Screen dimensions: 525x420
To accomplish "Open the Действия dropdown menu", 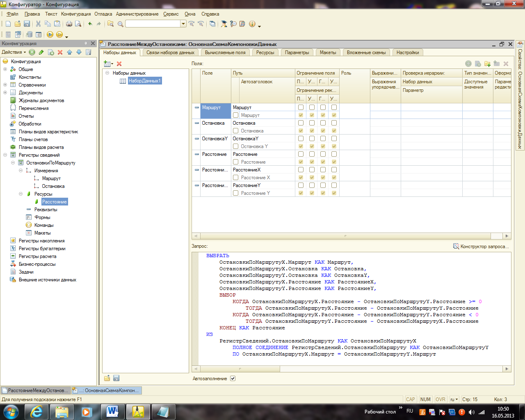I will [x=14, y=52].
